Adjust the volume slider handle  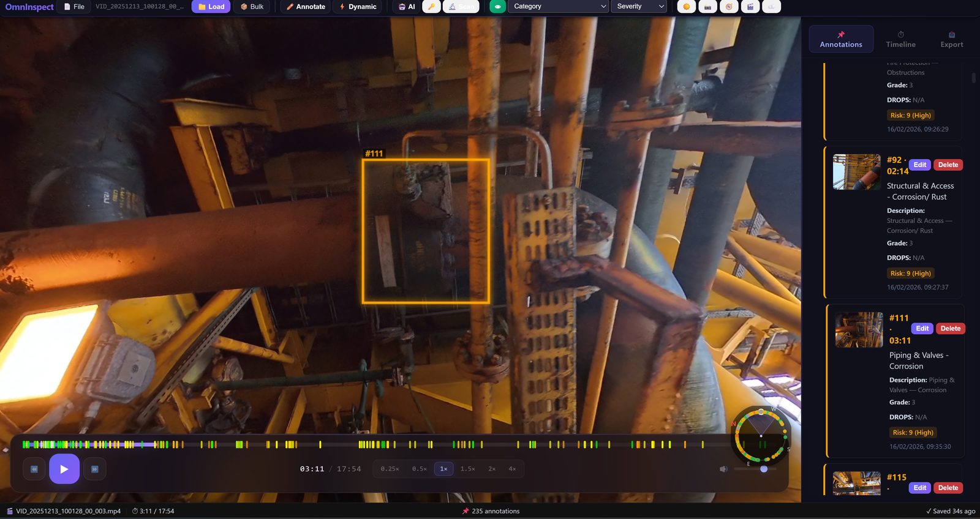pyautogui.click(x=764, y=469)
